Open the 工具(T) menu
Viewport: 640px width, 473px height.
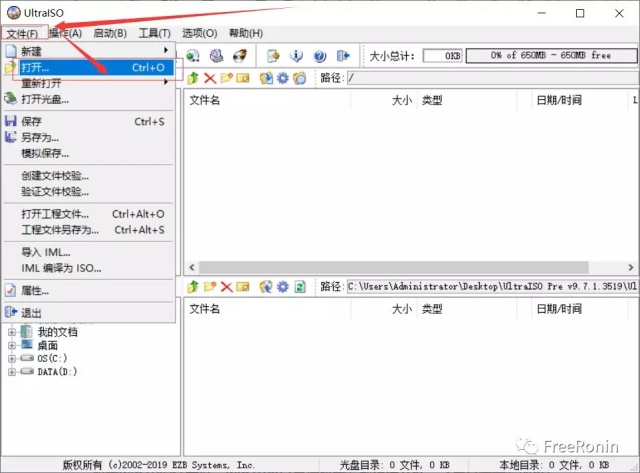coord(154,33)
